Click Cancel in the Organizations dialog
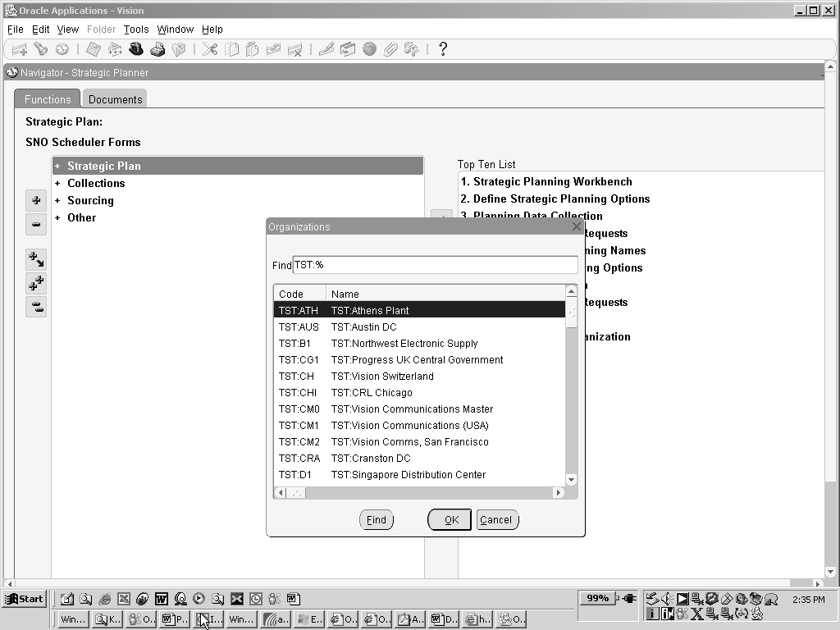The height and width of the screenshot is (630, 840). (x=497, y=519)
